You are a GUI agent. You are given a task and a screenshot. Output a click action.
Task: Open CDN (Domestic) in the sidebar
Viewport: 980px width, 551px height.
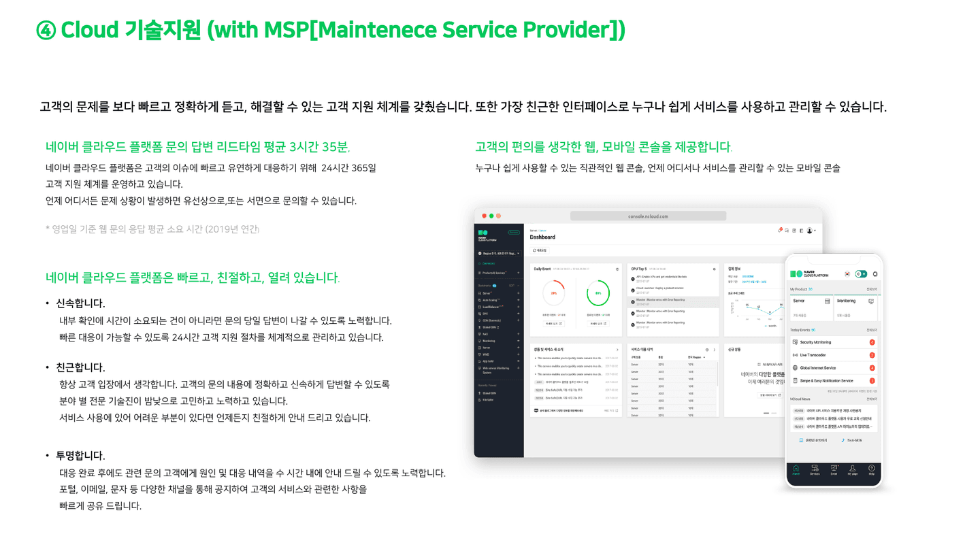(489, 320)
